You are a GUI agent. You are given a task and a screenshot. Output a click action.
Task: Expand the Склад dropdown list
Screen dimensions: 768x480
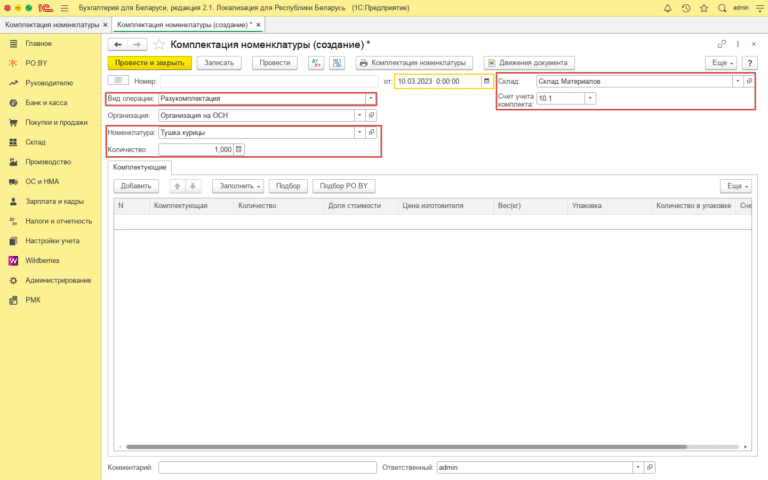tap(737, 80)
